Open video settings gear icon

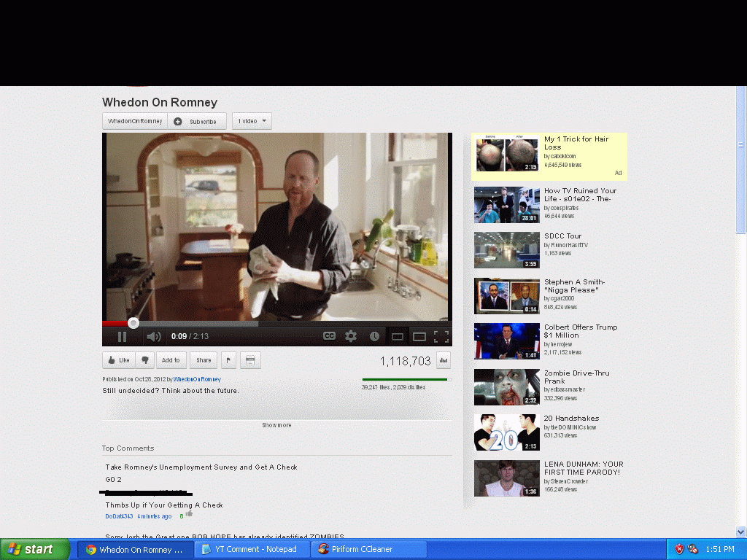click(351, 336)
